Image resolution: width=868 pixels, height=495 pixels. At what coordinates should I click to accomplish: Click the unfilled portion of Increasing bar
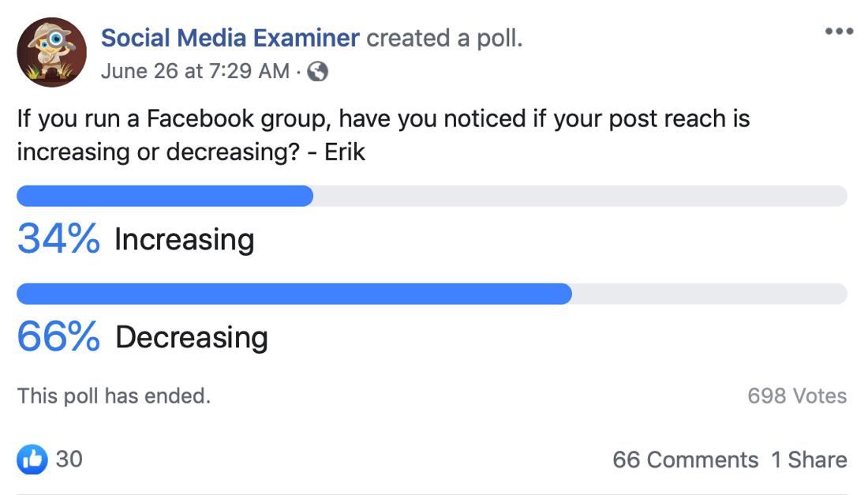point(580,196)
